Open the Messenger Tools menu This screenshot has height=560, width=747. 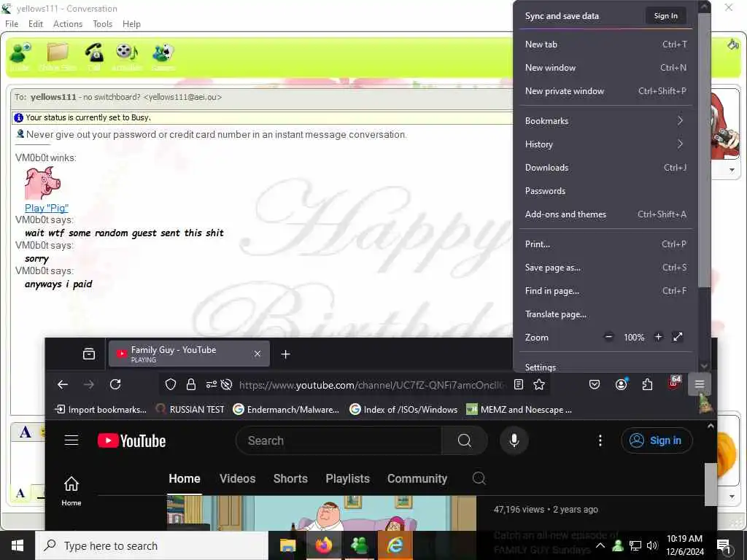(x=102, y=24)
